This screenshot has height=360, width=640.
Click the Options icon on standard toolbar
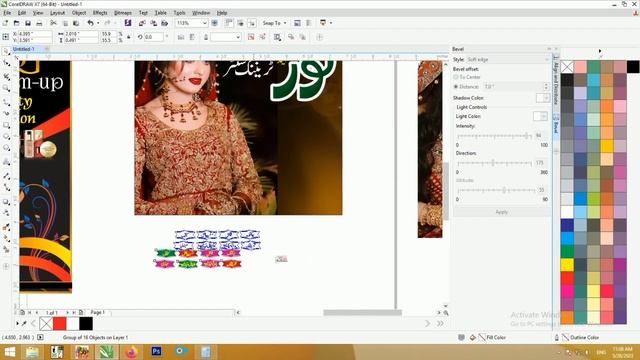(x=297, y=23)
